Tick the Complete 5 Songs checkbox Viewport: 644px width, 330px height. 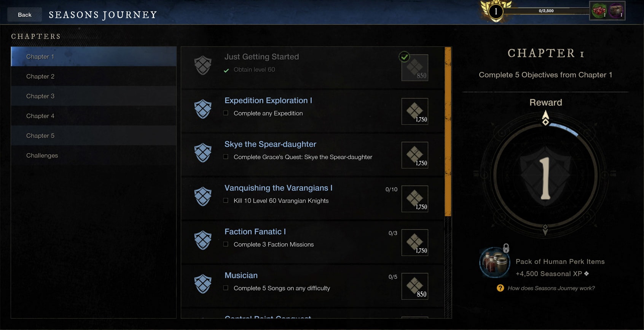coord(226,288)
